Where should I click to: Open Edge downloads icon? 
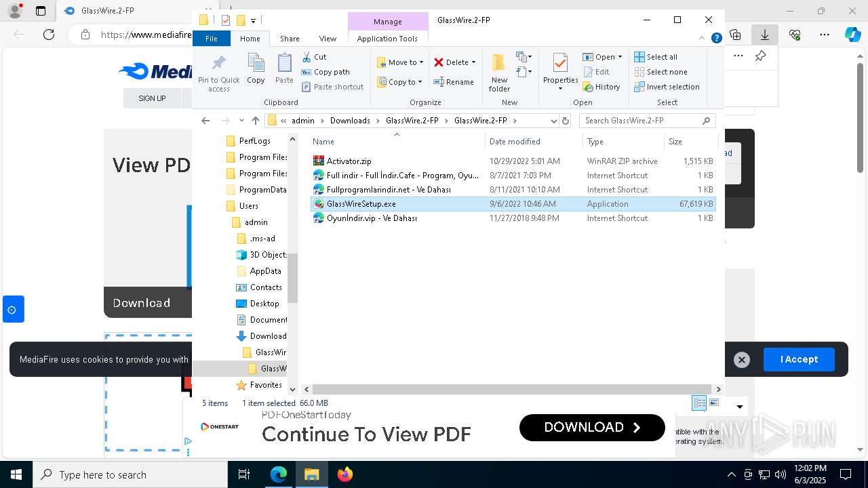pos(765,35)
